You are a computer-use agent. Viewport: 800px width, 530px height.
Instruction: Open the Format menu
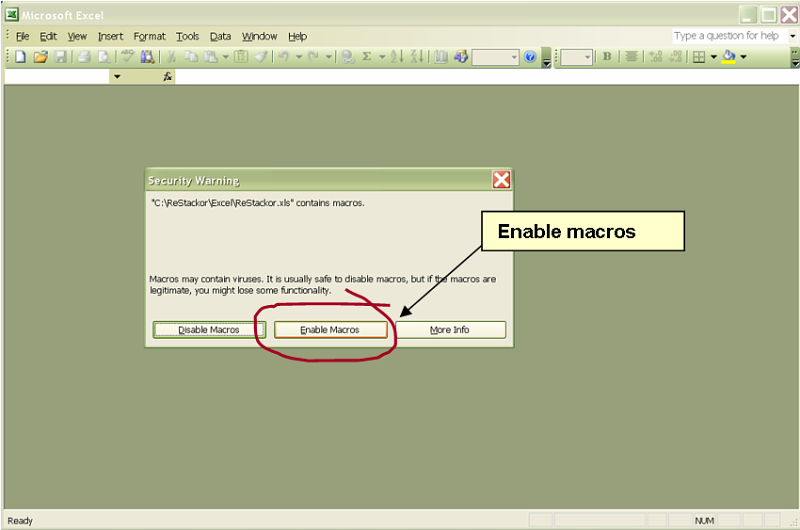[x=149, y=36]
